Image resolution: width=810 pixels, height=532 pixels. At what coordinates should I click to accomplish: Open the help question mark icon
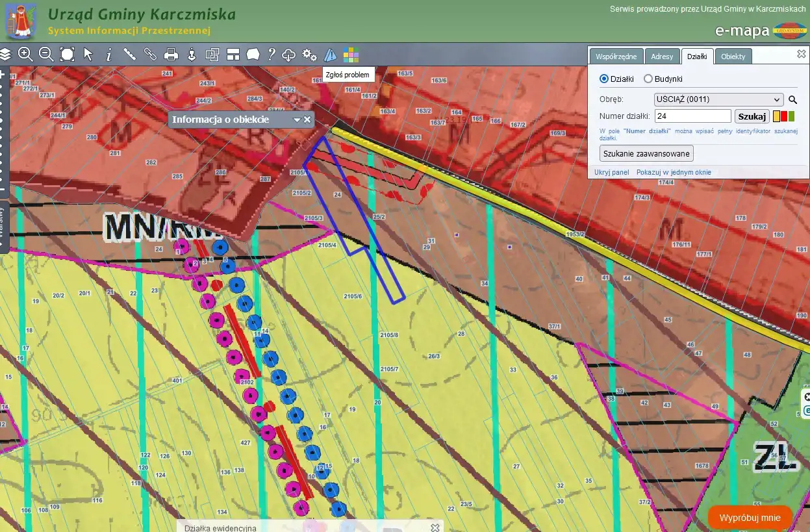[x=272, y=55]
